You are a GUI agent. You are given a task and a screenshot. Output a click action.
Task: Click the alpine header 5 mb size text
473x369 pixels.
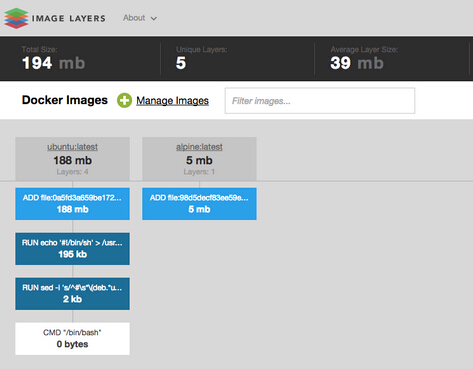click(x=199, y=160)
